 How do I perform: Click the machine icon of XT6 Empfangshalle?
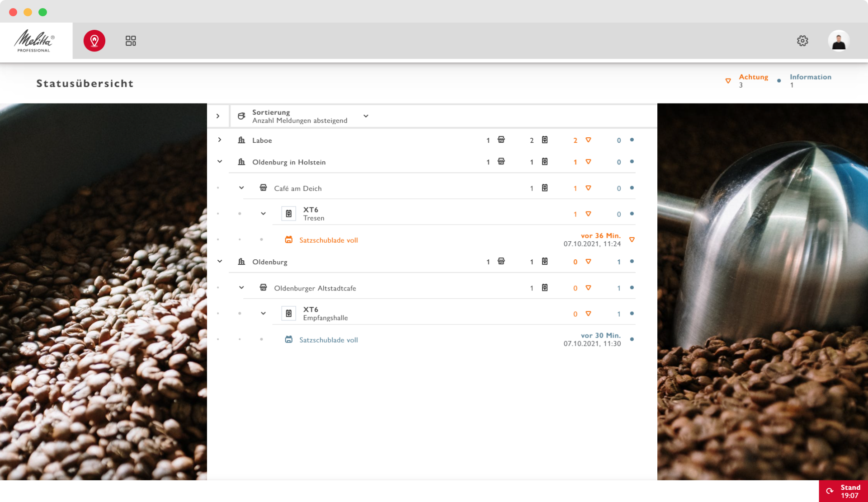[x=288, y=313]
